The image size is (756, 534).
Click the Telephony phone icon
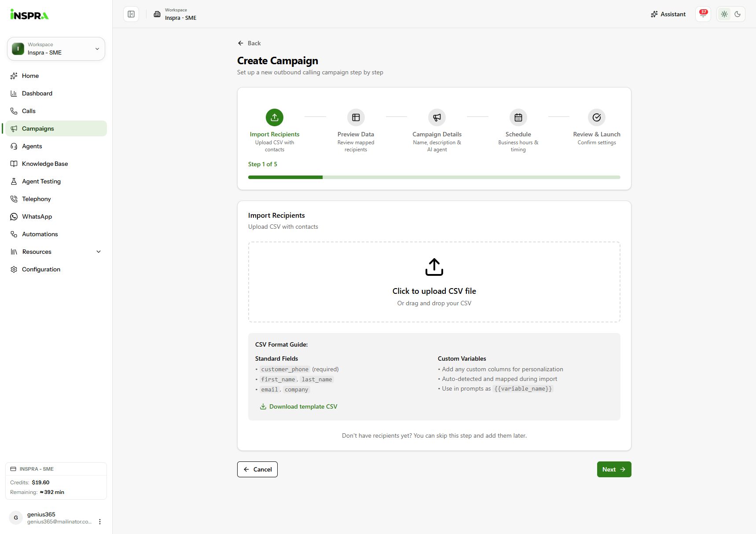[x=14, y=199]
